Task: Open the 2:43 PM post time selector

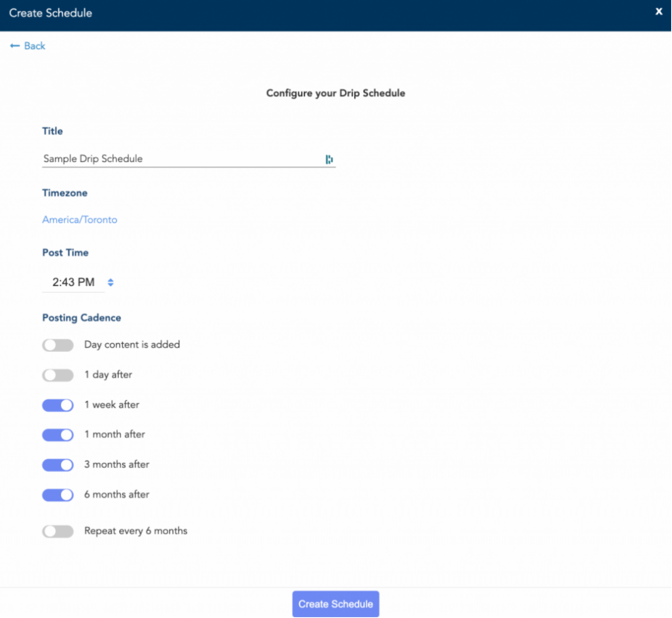Action: click(x=74, y=282)
